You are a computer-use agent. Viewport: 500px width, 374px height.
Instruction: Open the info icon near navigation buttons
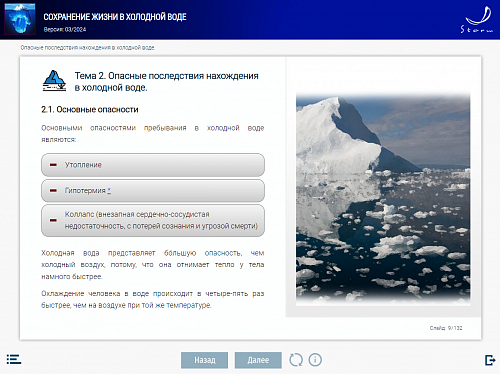tap(315, 360)
